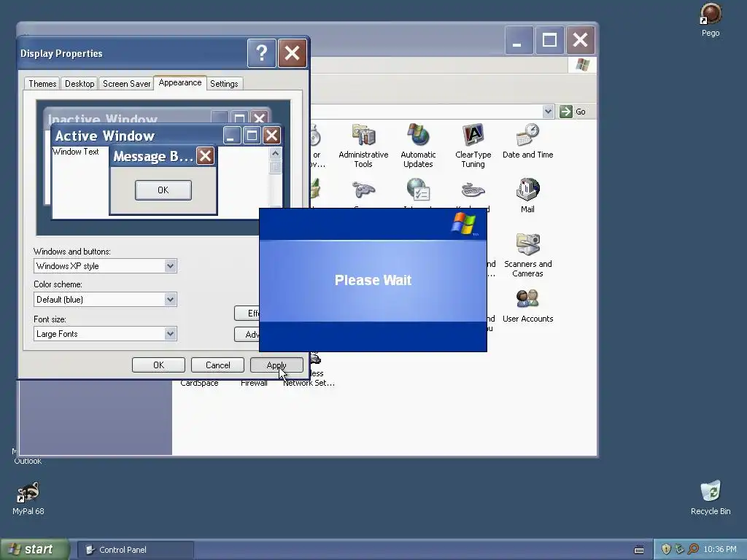Click the security shield tray icon

coord(666,549)
